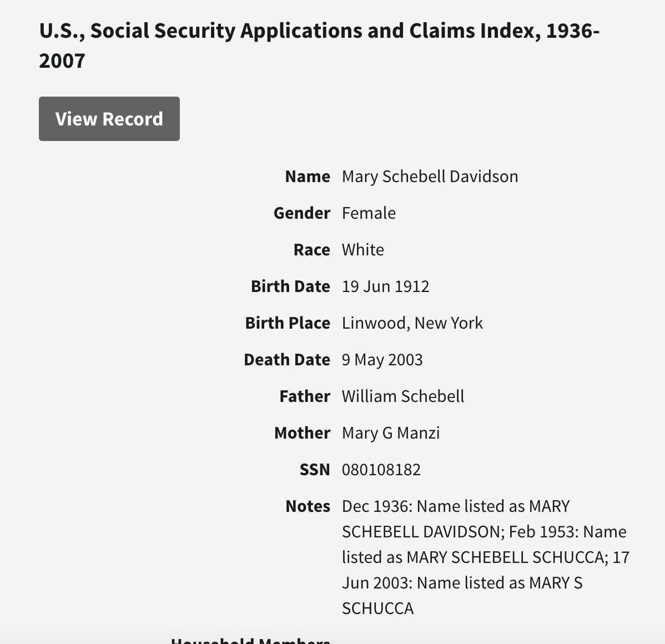Select the White race value
Viewport: 665px width, 644px height.
(362, 250)
